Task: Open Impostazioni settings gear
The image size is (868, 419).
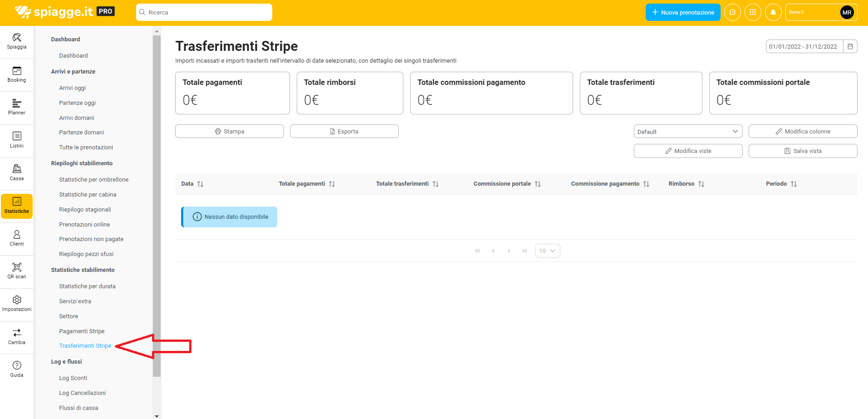Action: tap(17, 304)
